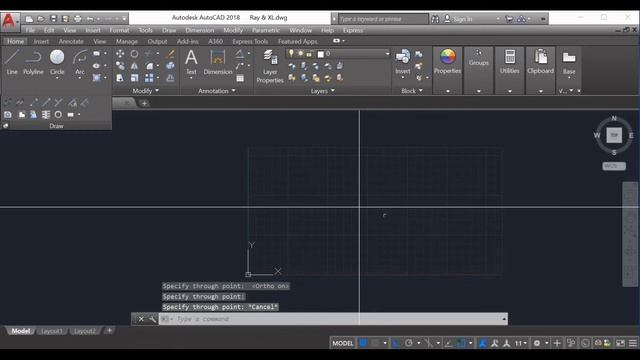The image size is (640, 360).
Task: Click Sign In
Action: coord(462,19)
